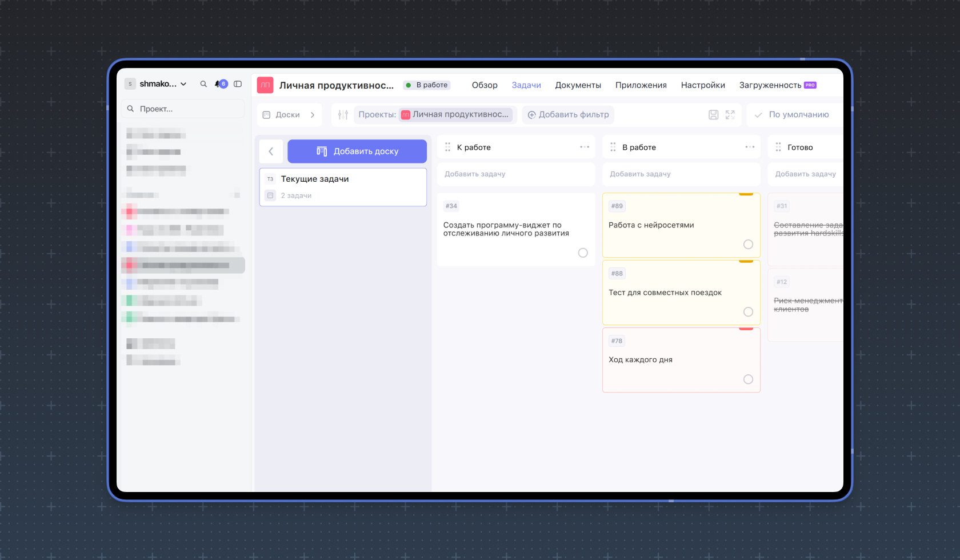960x560 pixels.
Task: Complete the task about программу-виджет
Action: tap(583, 253)
